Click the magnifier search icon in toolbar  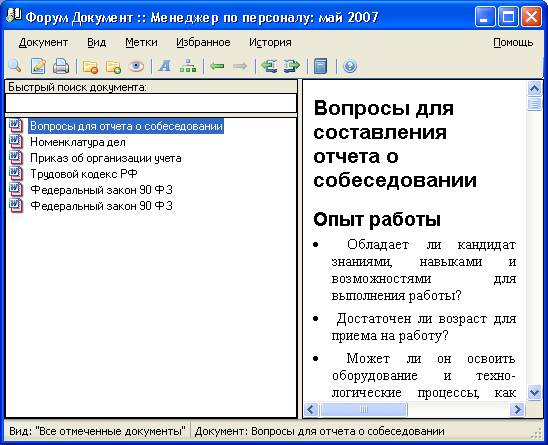[x=15, y=66]
